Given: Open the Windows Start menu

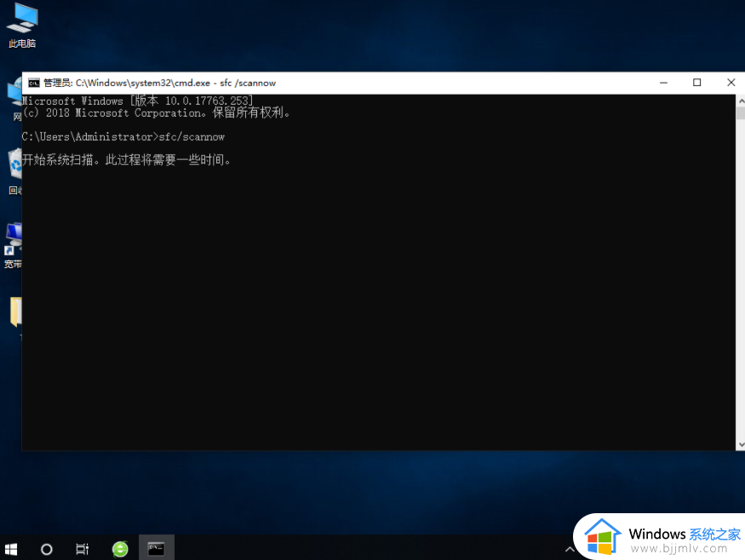Looking at the screenshot, I should pos(10,549).
